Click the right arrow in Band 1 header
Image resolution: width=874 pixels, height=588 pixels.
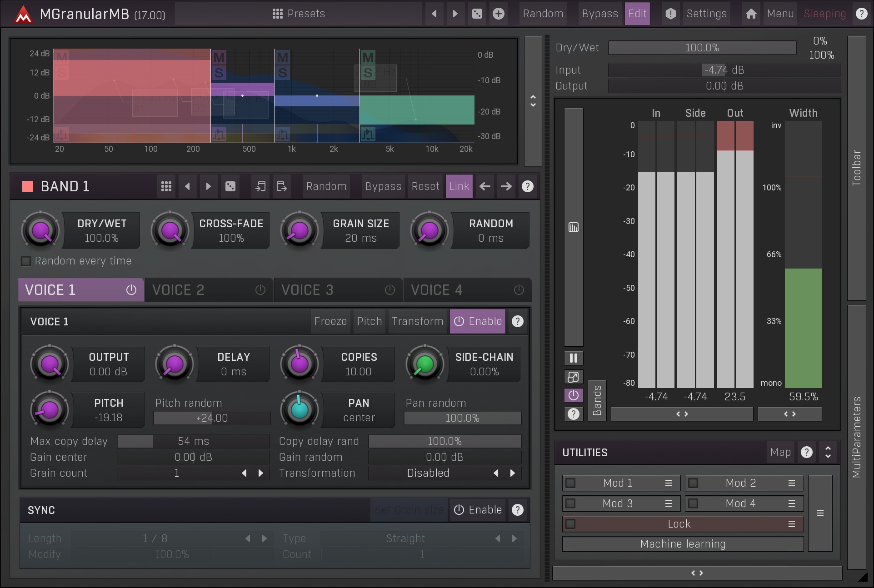(x=506, y=186)
